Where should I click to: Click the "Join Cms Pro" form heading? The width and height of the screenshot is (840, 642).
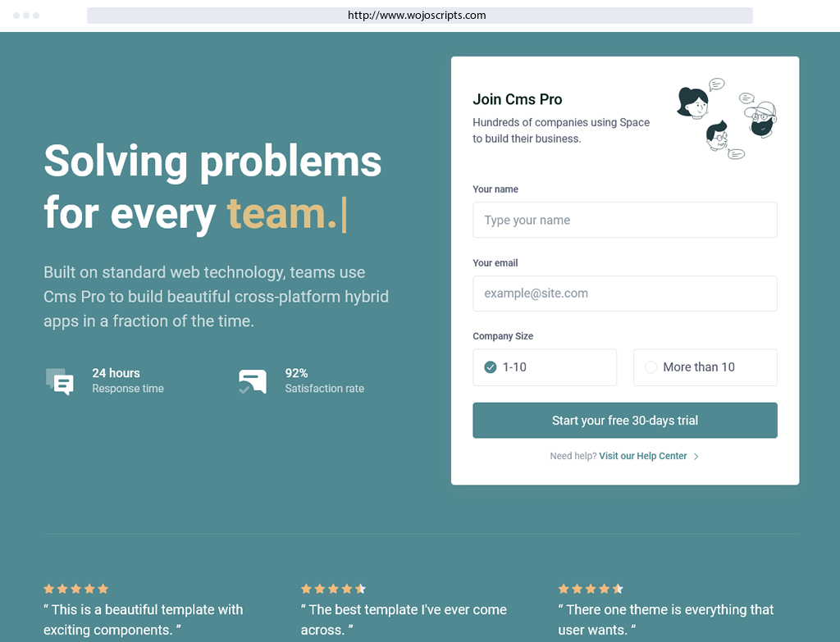pyautogui.click(x=518, y=99)
